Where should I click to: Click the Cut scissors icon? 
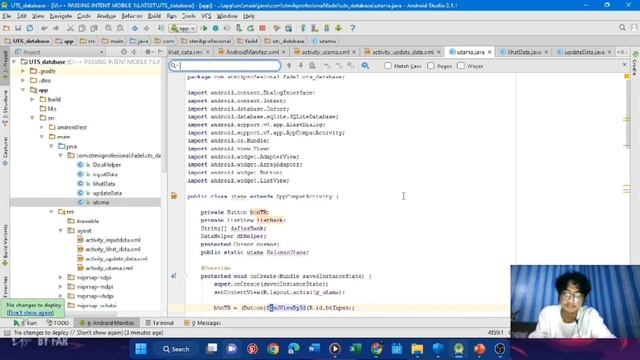(70, 28)
